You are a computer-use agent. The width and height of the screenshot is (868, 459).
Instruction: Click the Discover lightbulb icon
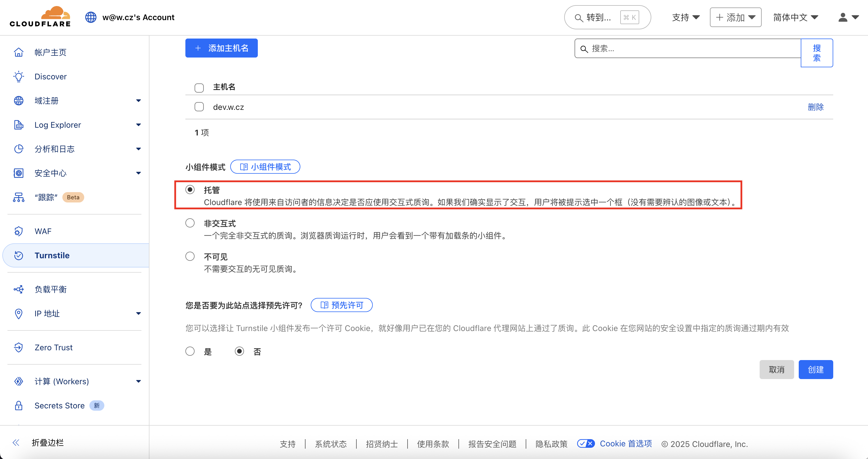pyautogui.click(x=18, y=76)
